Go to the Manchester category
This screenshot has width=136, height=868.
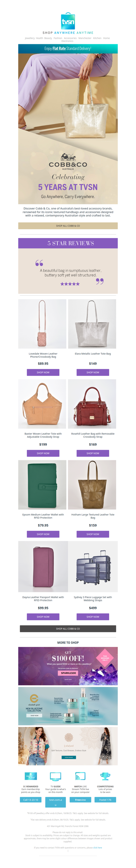coord(85,38)
